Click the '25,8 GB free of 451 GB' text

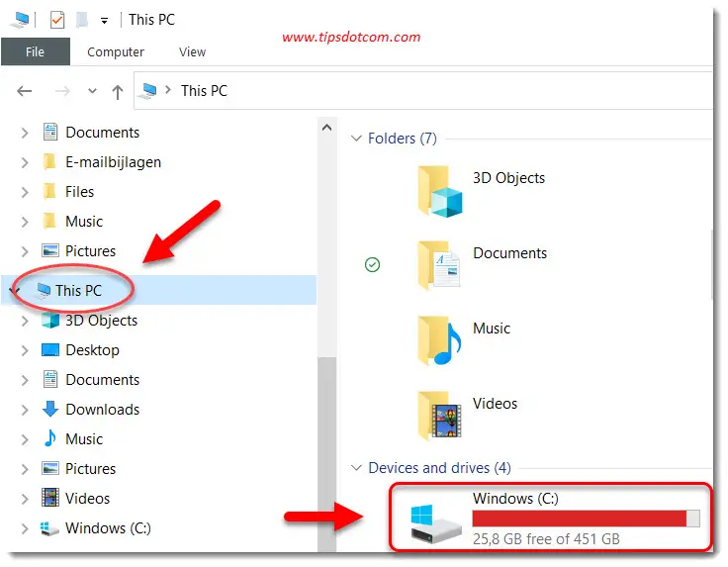click(546, 538)
